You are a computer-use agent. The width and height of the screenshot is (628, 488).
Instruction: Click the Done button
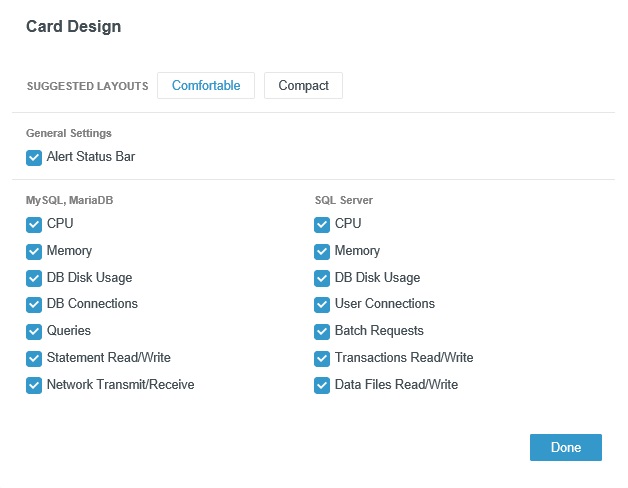[566, 447]
